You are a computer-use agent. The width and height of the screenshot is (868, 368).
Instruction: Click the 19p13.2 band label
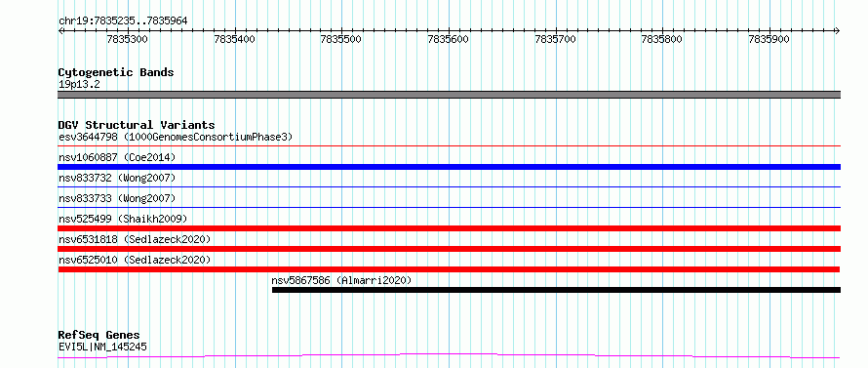click(79, 85)
